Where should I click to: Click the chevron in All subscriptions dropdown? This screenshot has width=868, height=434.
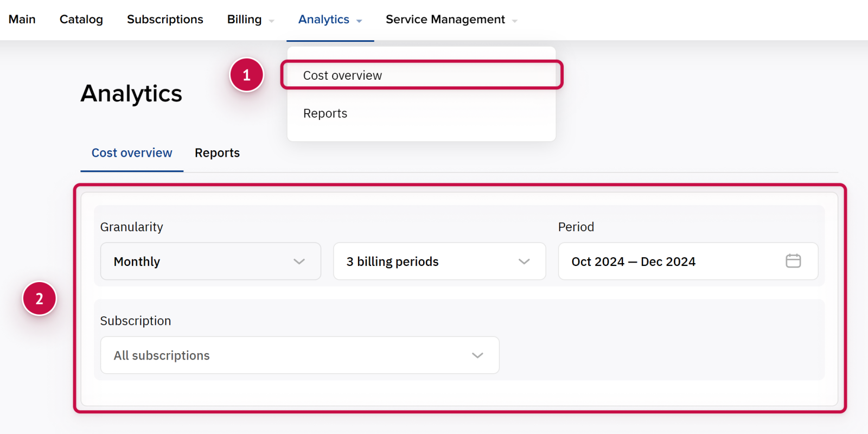click(x=477, y=355)
